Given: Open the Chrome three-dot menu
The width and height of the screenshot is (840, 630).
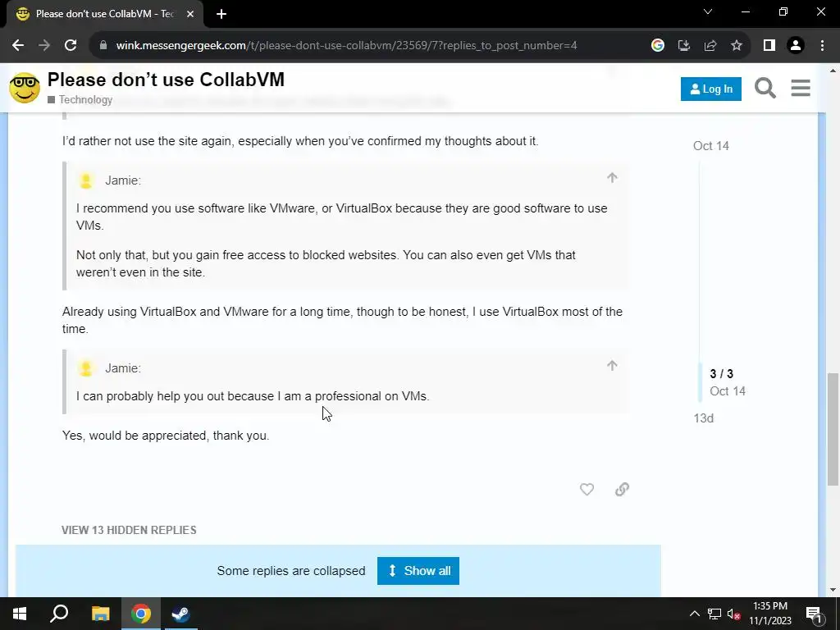Looking at the screenshot, I should 822,46.
